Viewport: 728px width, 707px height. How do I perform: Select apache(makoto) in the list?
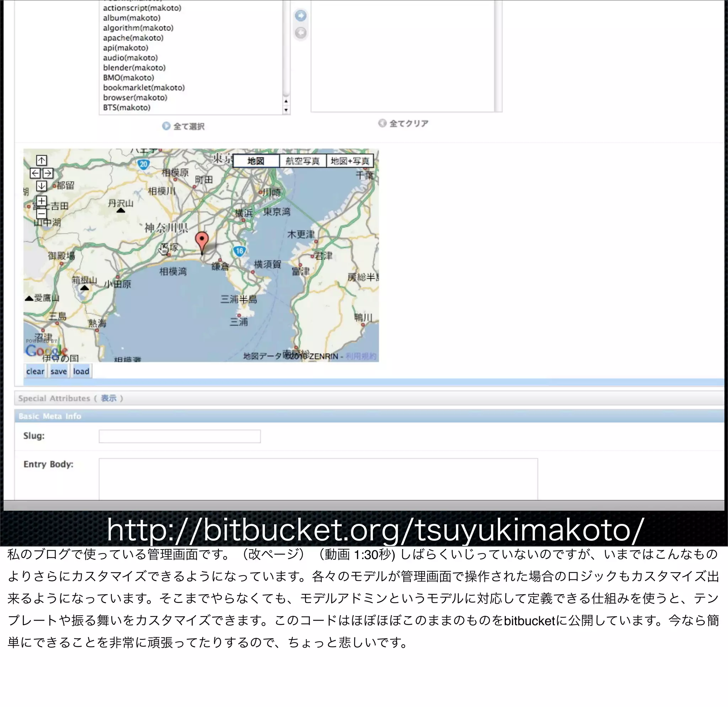click(133, 38)
